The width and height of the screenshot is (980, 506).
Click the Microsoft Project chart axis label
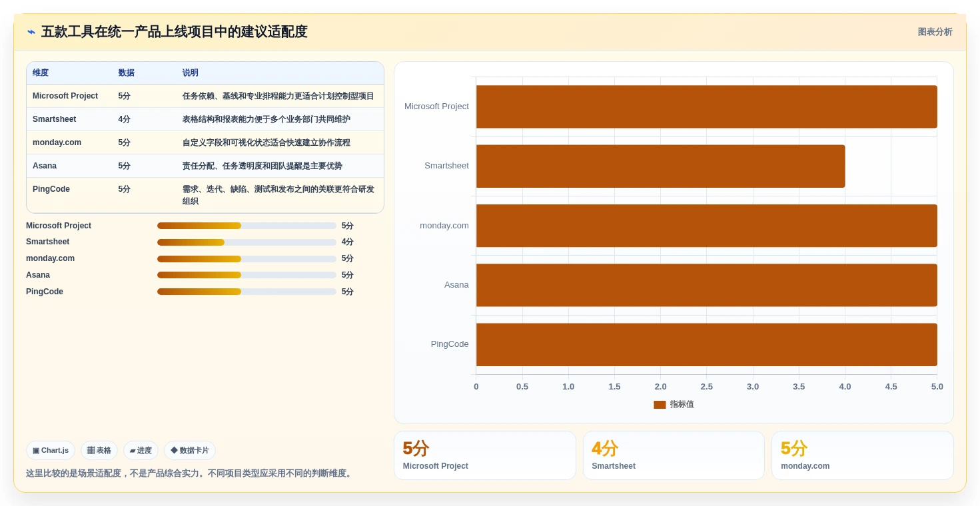436,107
